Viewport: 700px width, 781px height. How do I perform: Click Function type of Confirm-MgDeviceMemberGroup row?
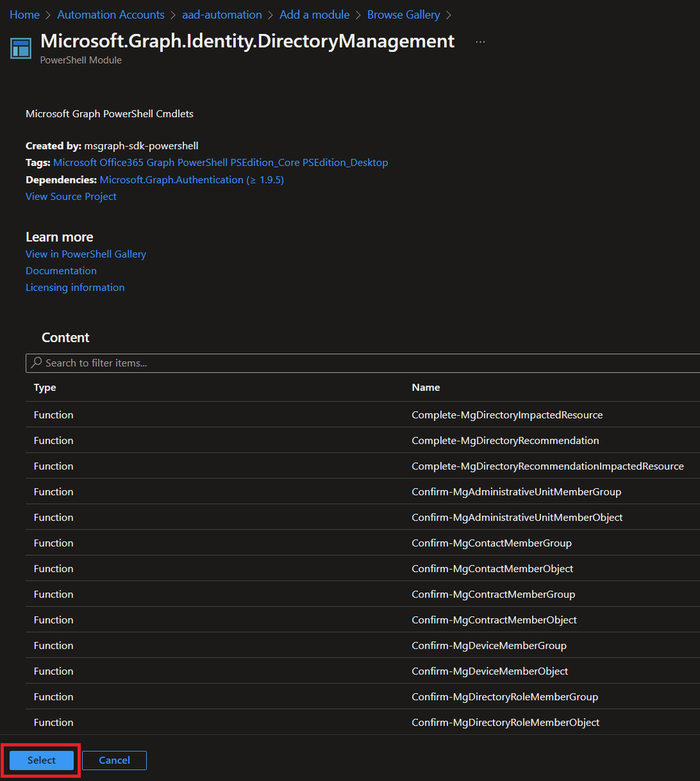pos(53,645)
